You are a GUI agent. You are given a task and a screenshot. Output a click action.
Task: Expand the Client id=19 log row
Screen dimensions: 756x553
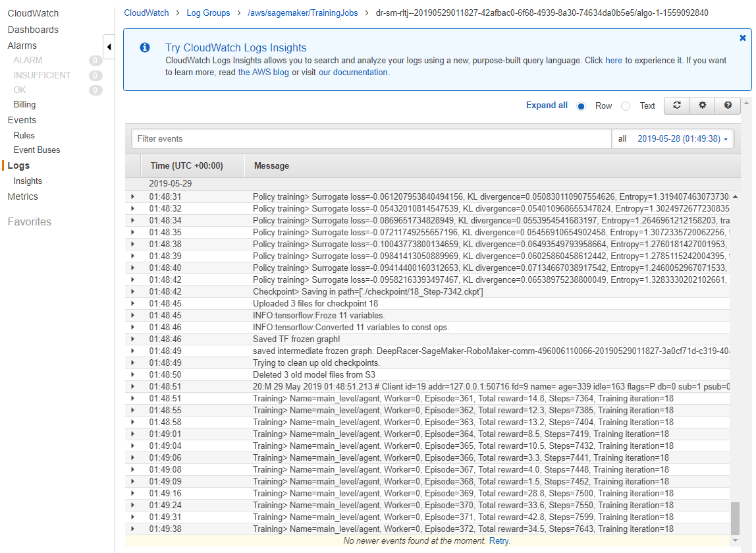(132, 386)
